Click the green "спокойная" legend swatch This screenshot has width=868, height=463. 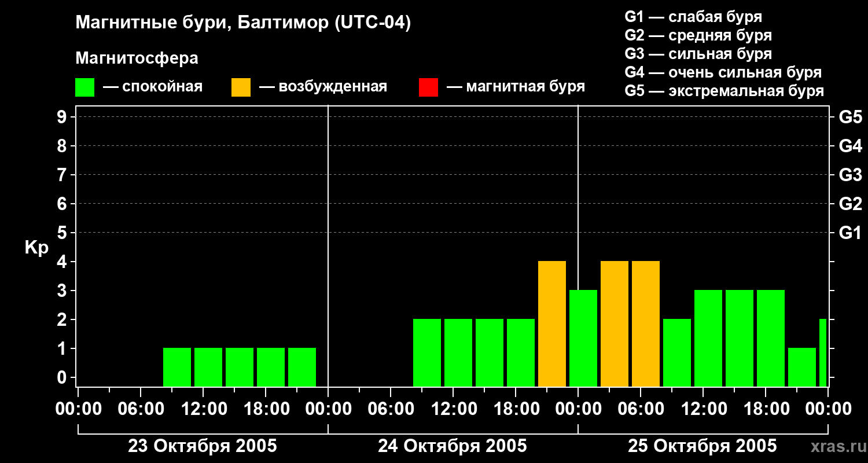pos(84,87)
